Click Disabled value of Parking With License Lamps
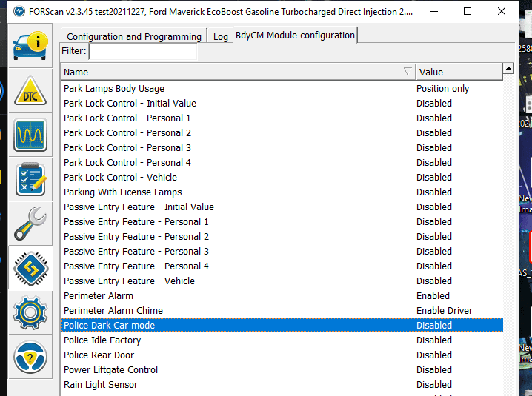 (434, 192)
